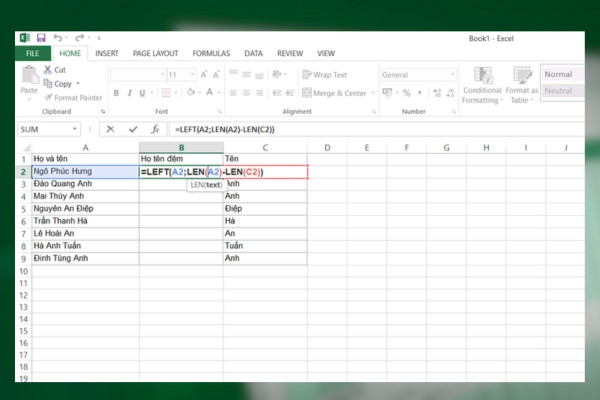Click Middle Align icon
600x400 pixels.
[x=246, y=74]
